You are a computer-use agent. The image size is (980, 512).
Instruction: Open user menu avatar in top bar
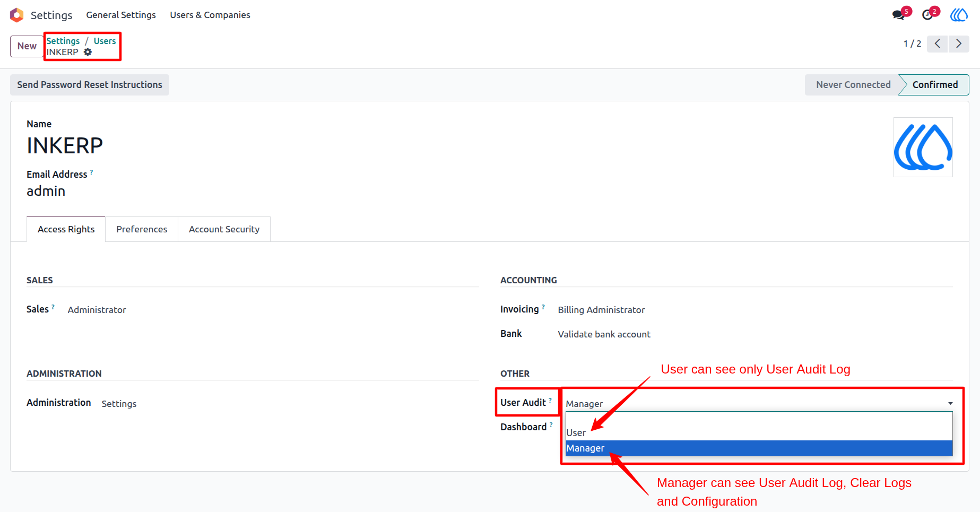pyautogui.click(x=959, y=15)
